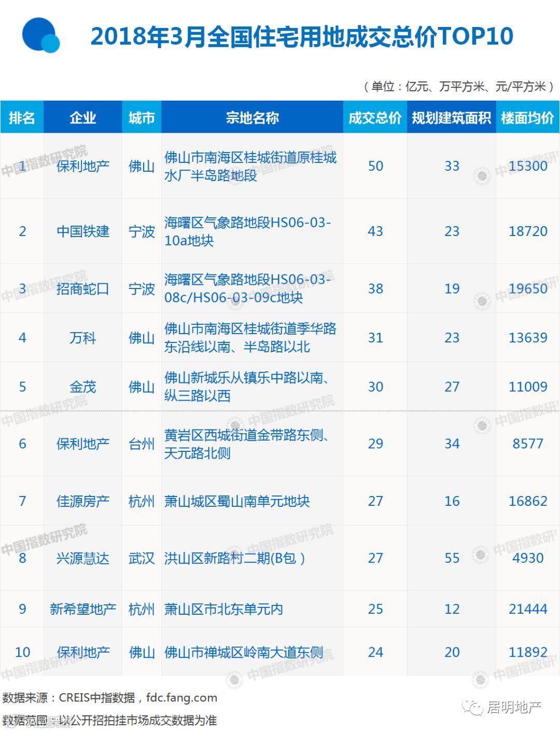Click plot name 佛山新城乐从镇乐中路以南

(x=247, y=387)
